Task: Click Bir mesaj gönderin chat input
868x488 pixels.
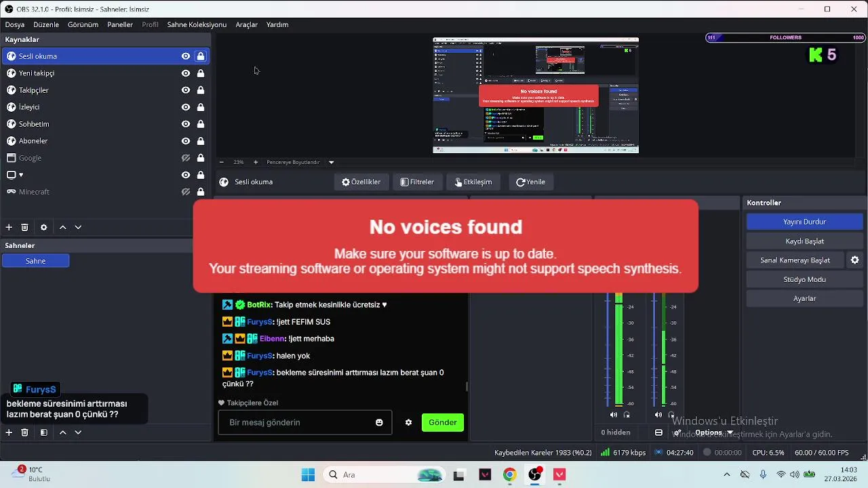Action: click(304, 422)
